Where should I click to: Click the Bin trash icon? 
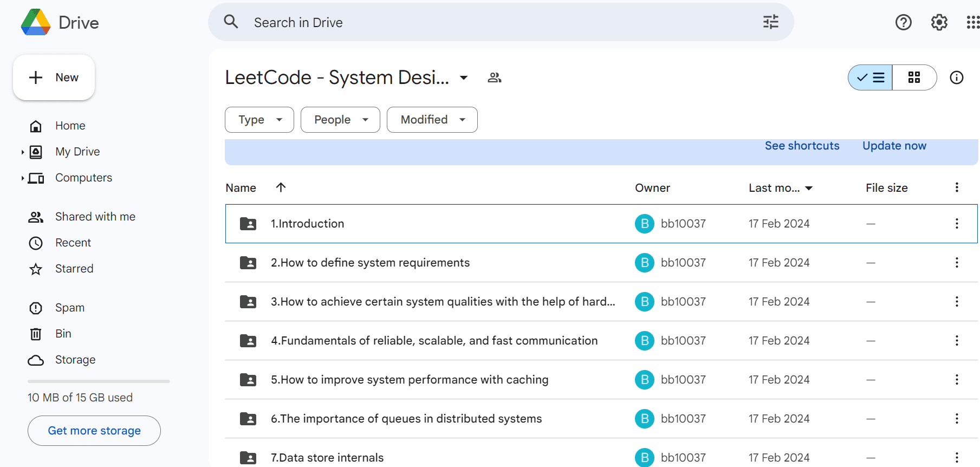[x=36, y=334]
